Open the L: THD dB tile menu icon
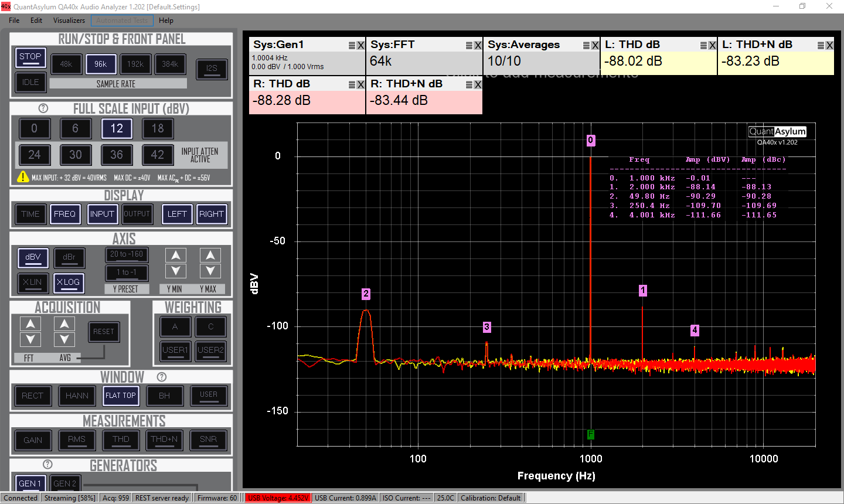Screen dimensions: 844x504 tap(703, 45)
